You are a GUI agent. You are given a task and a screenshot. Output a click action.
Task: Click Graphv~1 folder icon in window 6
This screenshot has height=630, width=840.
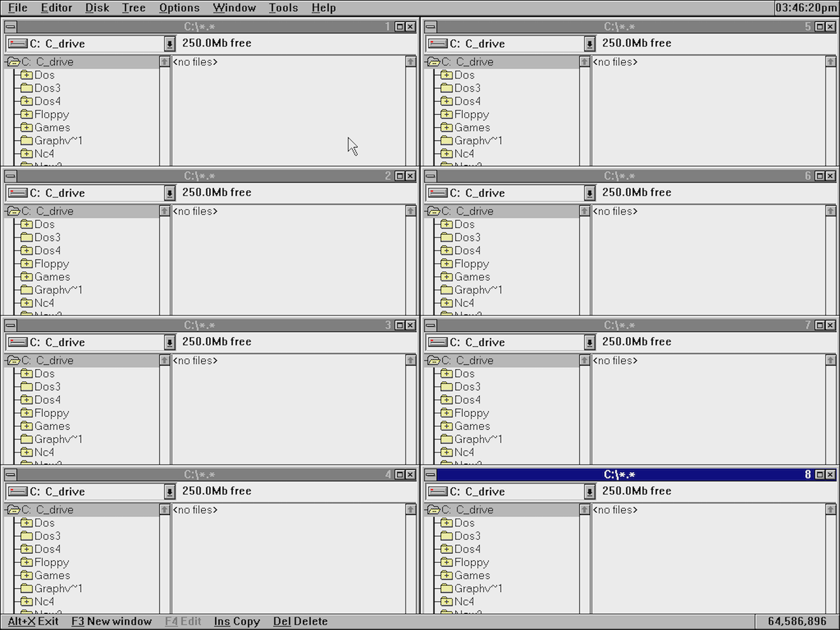coord(446,290)
